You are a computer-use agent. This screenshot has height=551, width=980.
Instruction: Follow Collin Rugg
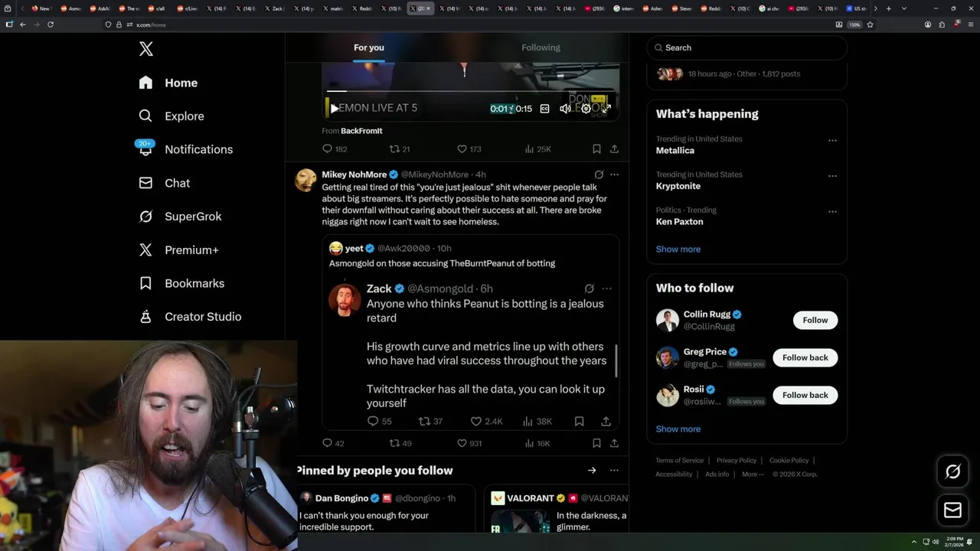pos(815,320)
